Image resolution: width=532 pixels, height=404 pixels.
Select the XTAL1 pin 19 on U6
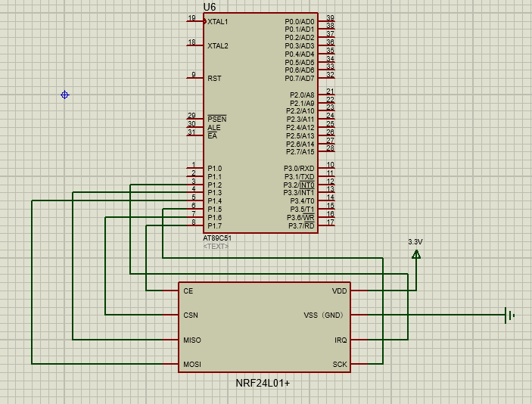click(195, 21)
